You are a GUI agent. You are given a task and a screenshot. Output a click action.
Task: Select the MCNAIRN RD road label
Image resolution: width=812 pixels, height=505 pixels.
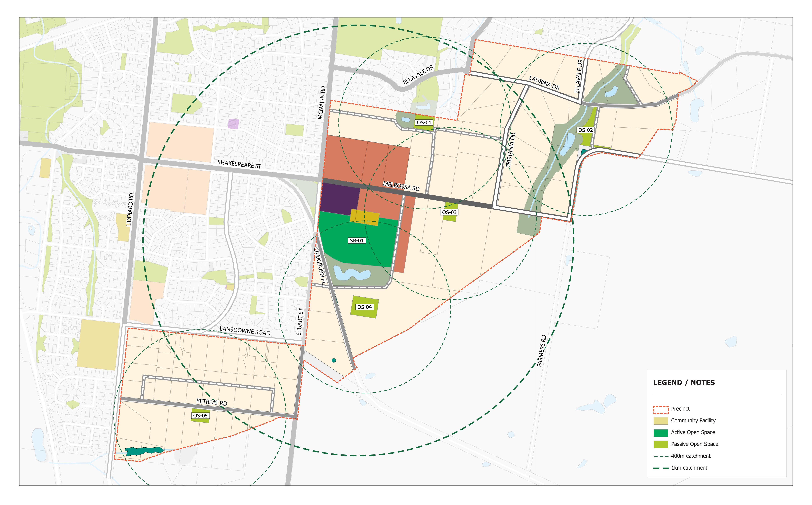(321, 103)
